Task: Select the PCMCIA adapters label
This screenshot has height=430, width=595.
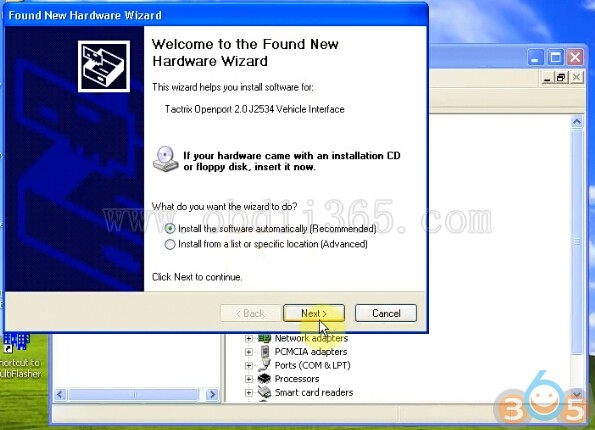Action: (x=311, y=352)
